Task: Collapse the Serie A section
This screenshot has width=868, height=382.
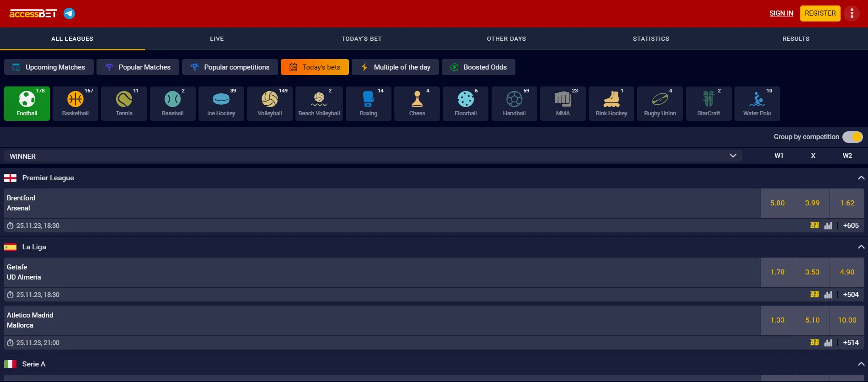Action: (x=861, y=364)
